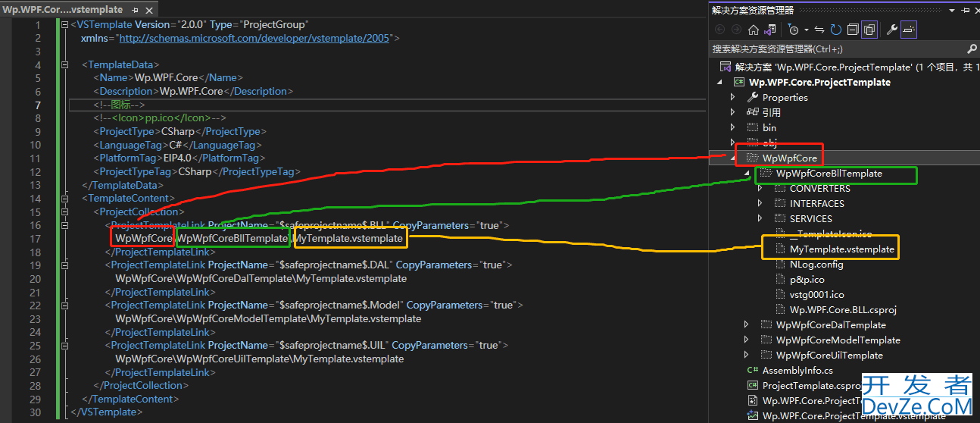Collapse the WpWpfCoreBllTemplate folder arrow
Image resolution: width=980 pixels, height=423 pixels.
[747, 173]
